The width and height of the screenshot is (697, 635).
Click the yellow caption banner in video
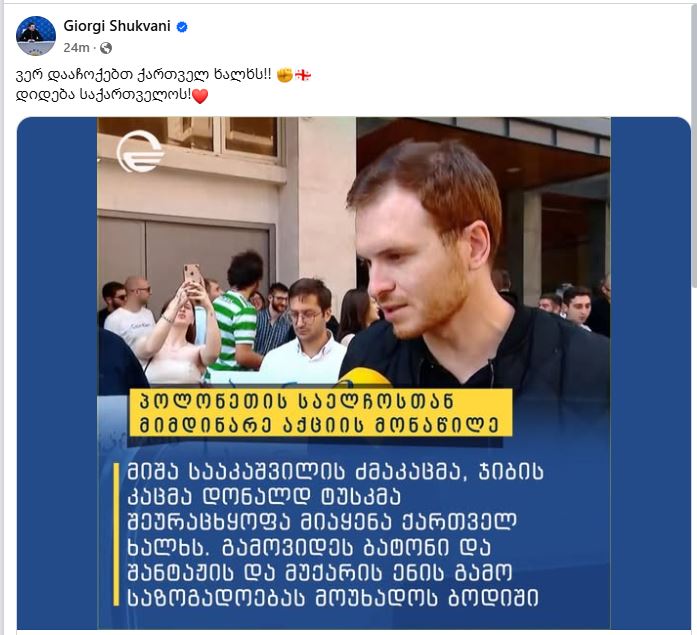(x=320, y=413)
